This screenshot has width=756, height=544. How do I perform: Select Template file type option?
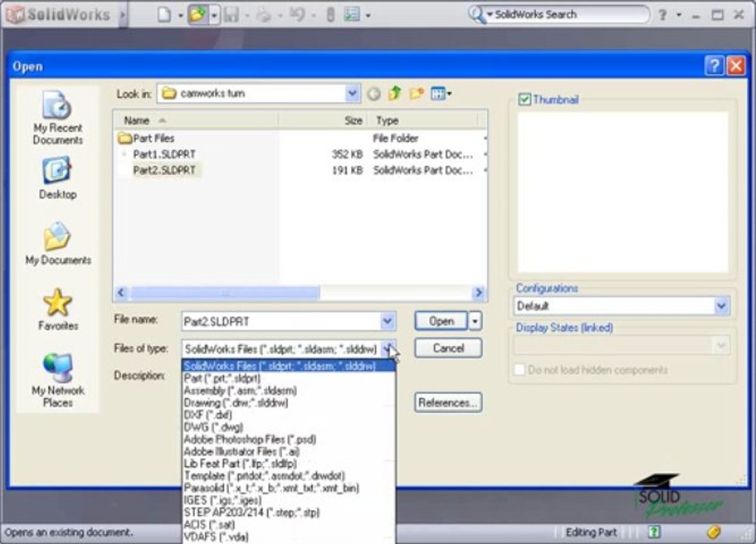pos(288,475)
